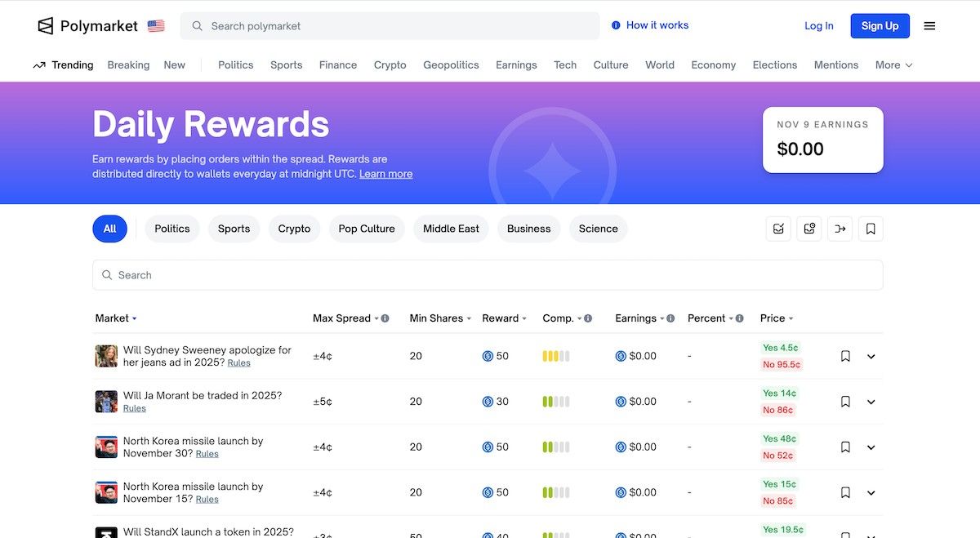Click the inbox-with-clock filter icon
The width and height of the screenshot is (980, 538).
809,229
